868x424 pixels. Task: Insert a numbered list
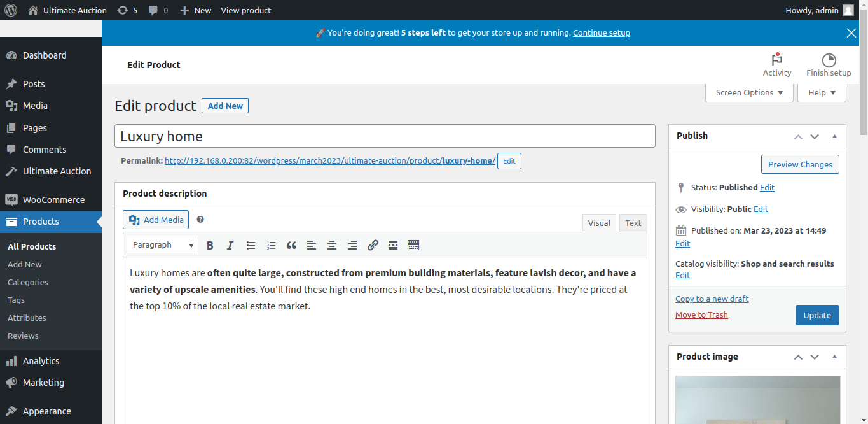(271, 245)
